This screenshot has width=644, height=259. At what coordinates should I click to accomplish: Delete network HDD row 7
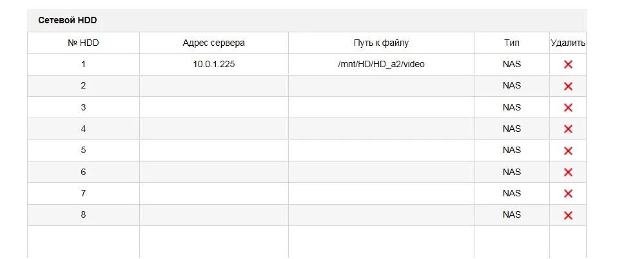coord(568,194)
